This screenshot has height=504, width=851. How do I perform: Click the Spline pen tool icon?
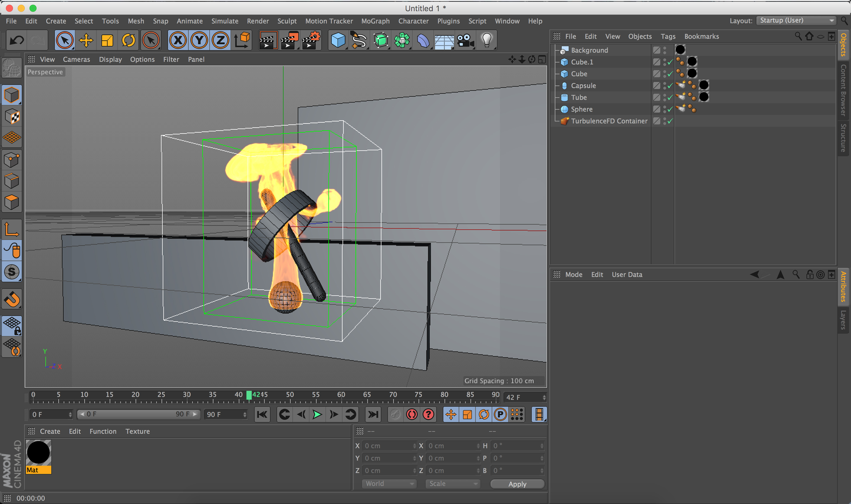click(x=359, y=40)
